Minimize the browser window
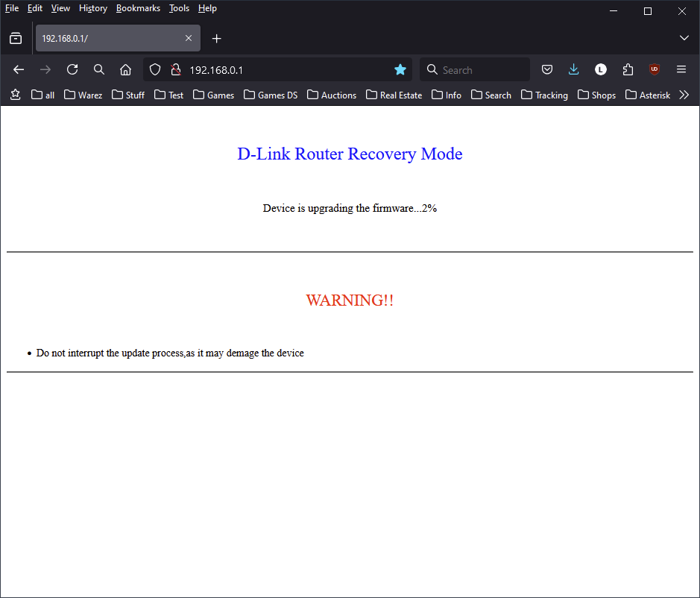The height and width of the screenshot is (598, 700). 614,10
